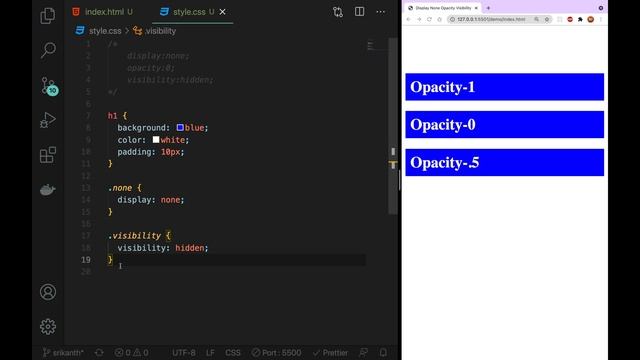This screenshot has width=640, height=360.
Task: Open the browser profile avatar
Action: coord(591,19)
